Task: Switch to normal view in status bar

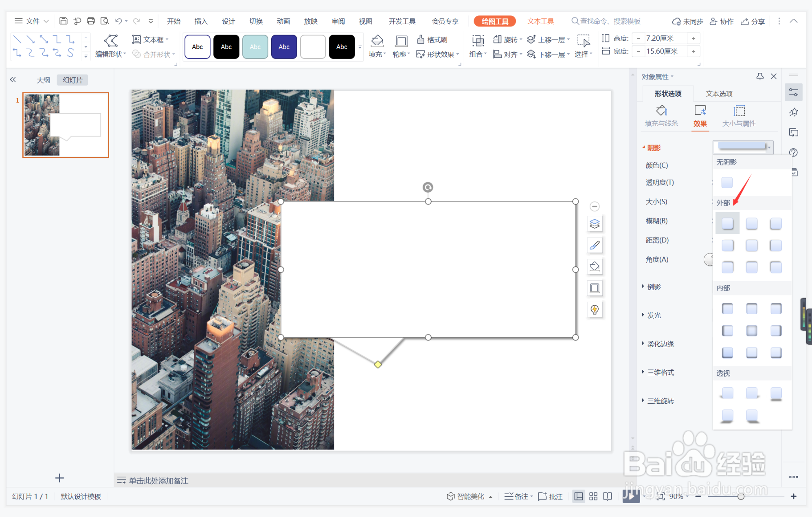Action: pyautogui.click(x=579, y=496)
